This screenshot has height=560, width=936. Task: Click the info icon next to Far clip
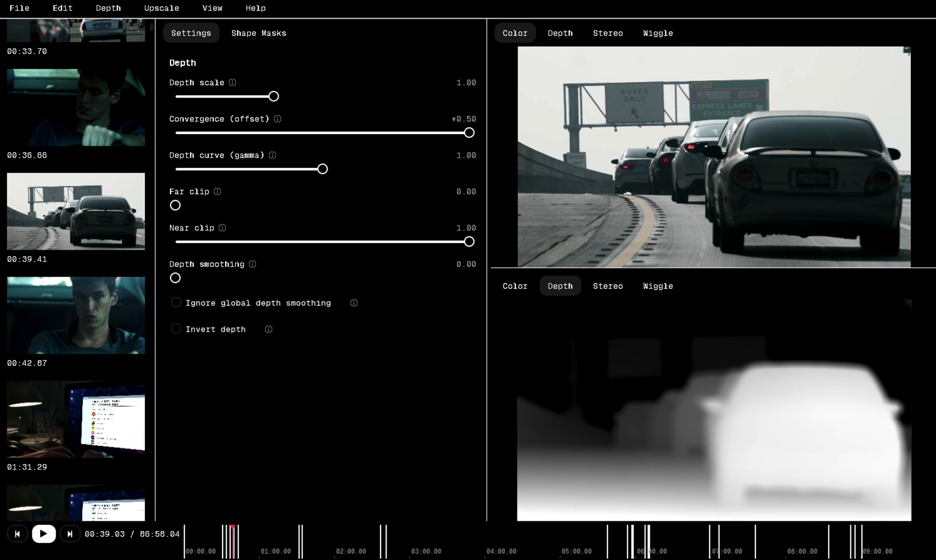pyautogui.click(x=218, y=192)
